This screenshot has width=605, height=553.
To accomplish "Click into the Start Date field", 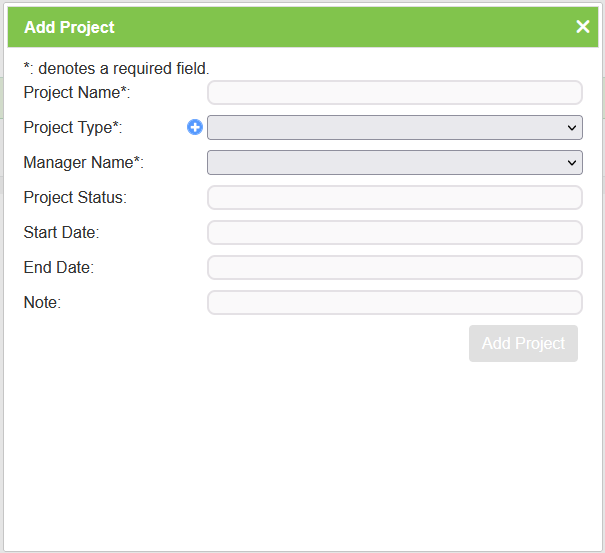I will [x=394, y=232].
